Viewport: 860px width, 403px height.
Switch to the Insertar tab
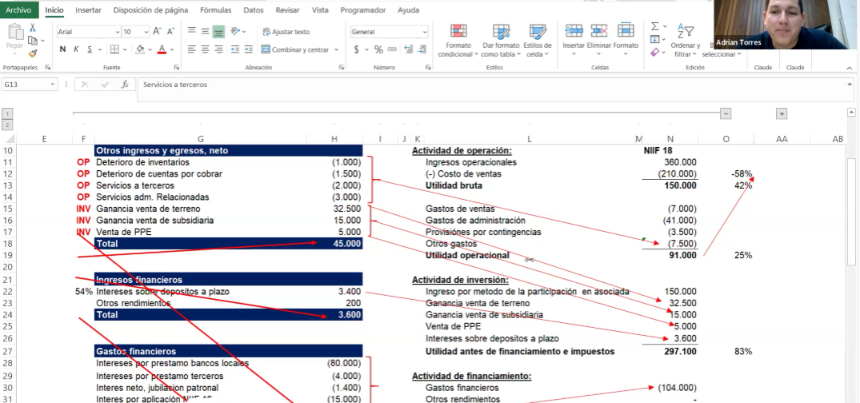click(88, 10)
